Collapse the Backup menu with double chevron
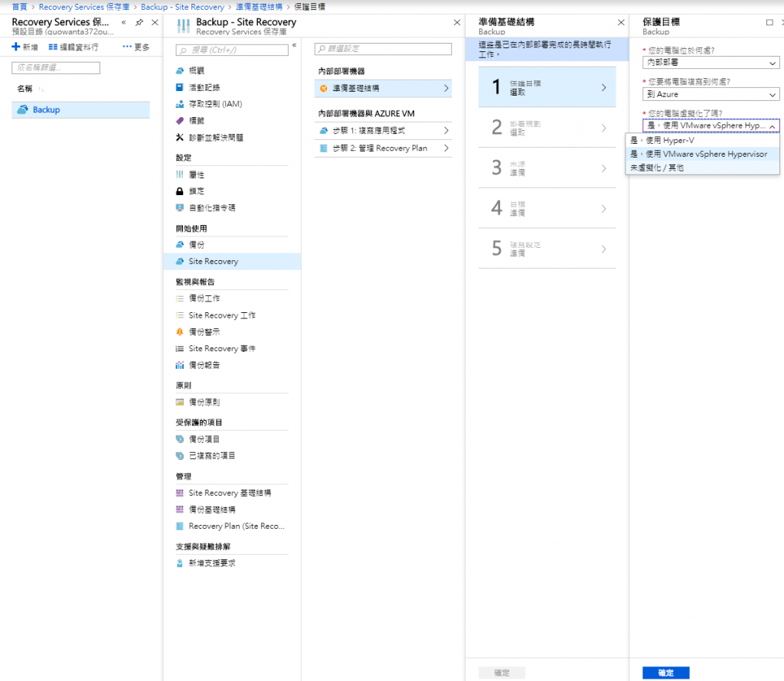 [295, 45]
